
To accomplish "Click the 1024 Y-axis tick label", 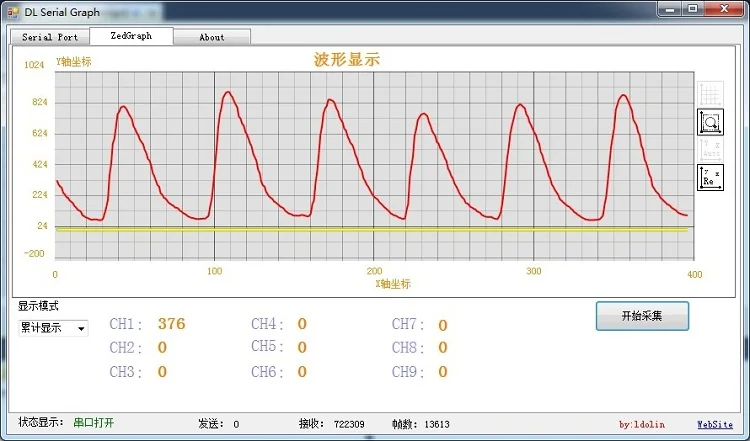I will pos(34,65).
